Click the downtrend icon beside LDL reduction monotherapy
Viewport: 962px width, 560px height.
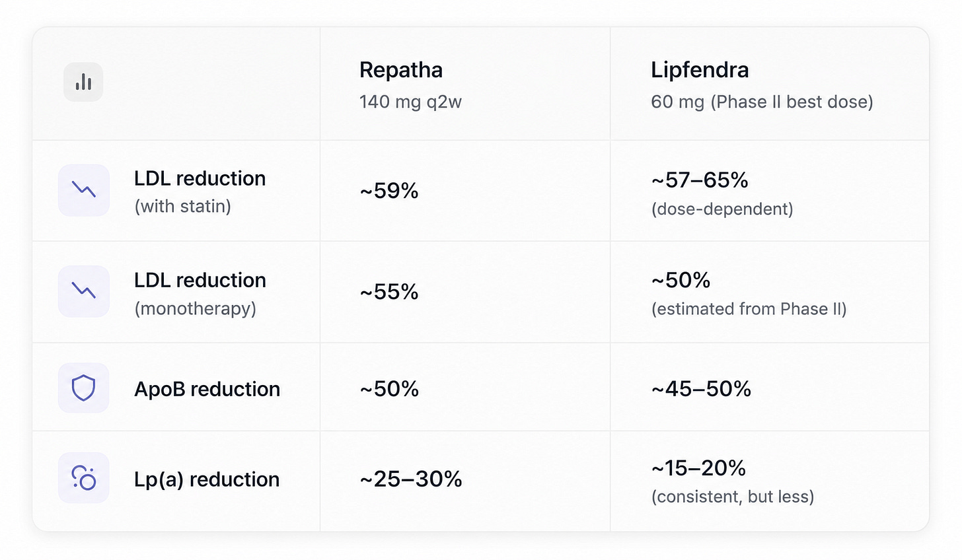point(84,291)
